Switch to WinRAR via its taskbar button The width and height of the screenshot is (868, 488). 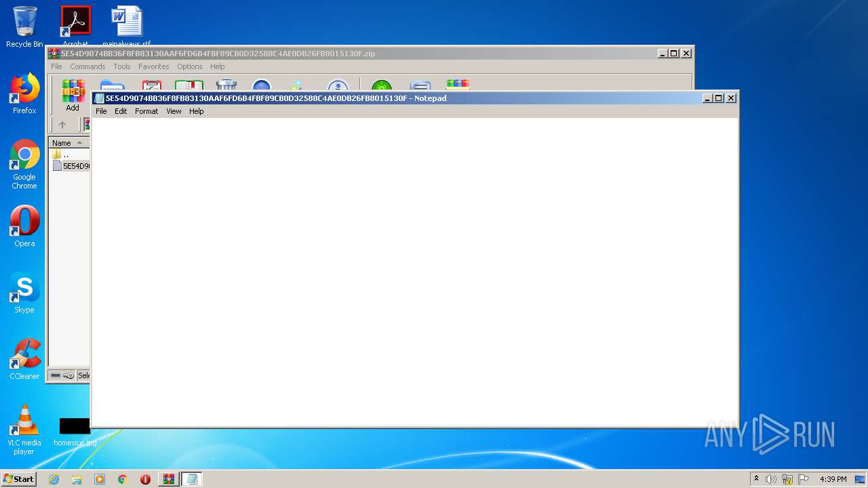pyautogui.click(x=169, y=479)
